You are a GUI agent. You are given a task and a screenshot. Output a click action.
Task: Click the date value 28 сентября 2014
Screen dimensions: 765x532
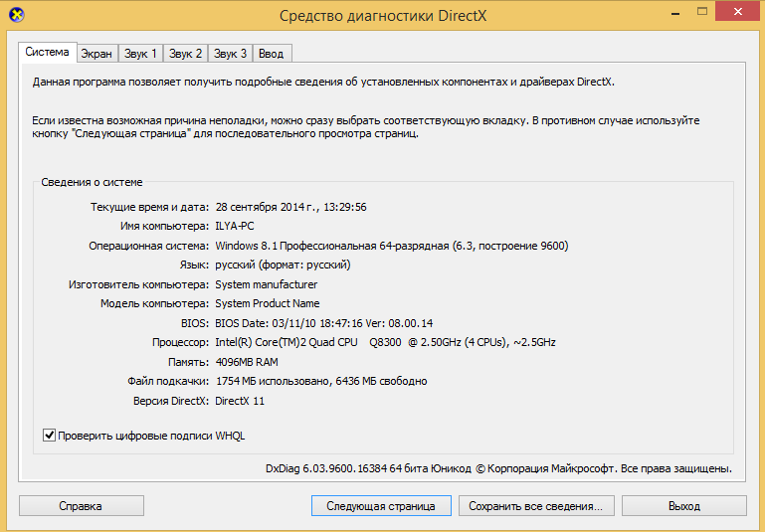(x=290, y=207)
